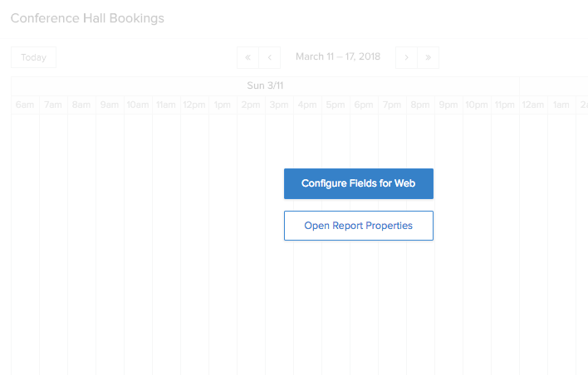This screenshot has width=588, height=375.
Task: Open Report Properties
Action: pyautogui.click(x=359, y=226)
